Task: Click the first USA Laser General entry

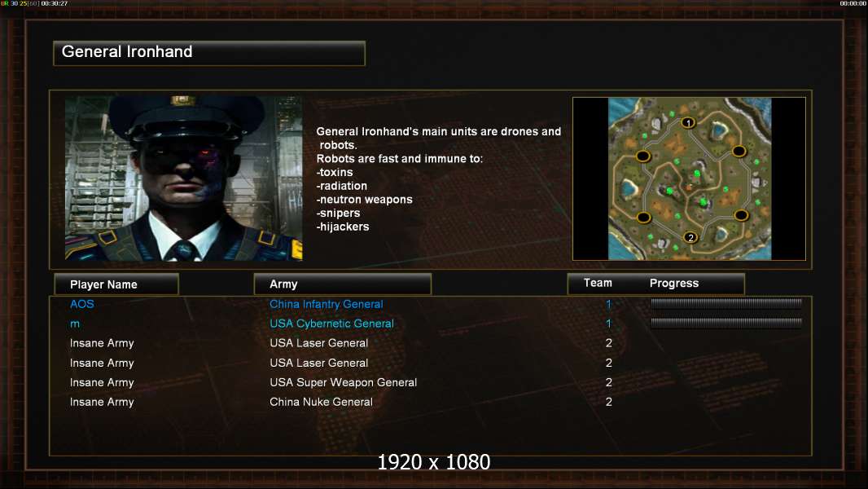Action: click(x=319, y=343)
